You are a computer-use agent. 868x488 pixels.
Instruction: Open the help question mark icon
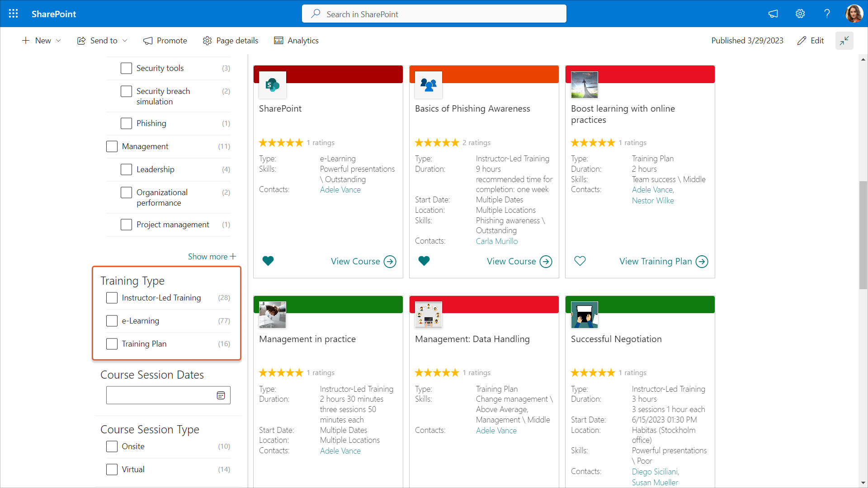click(827, 14)
